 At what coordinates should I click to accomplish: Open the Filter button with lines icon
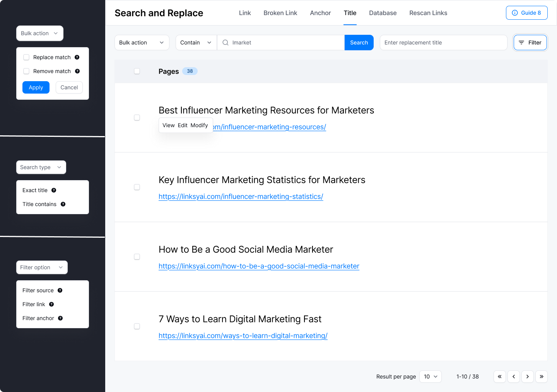pyautogui.click(x=530, y=43)
